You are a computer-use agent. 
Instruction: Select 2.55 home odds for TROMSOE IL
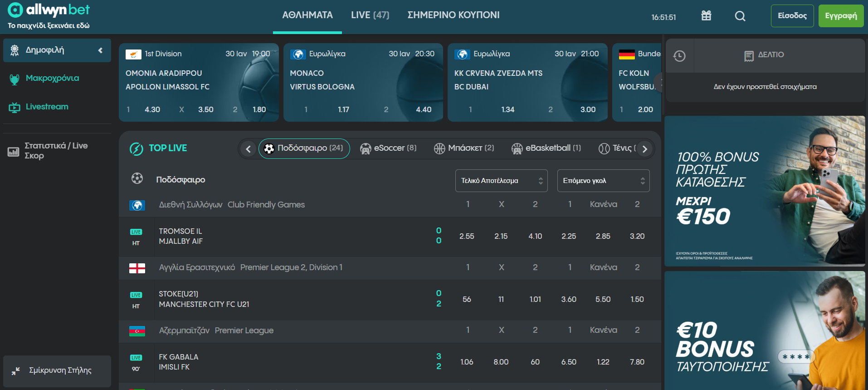(467, 237)
